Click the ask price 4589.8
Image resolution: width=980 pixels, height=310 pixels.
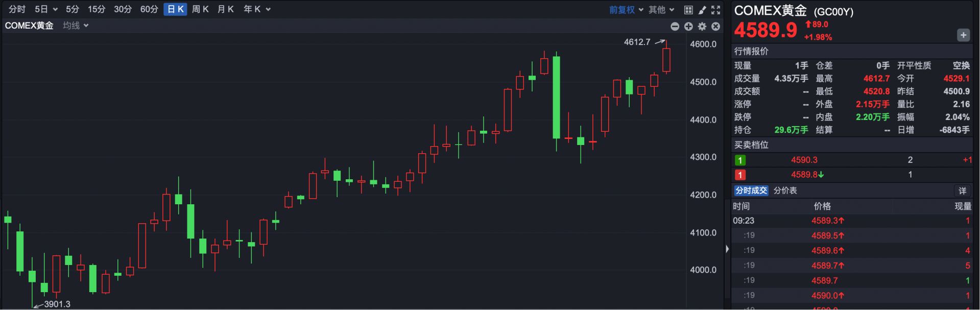[x=804, y=175]
